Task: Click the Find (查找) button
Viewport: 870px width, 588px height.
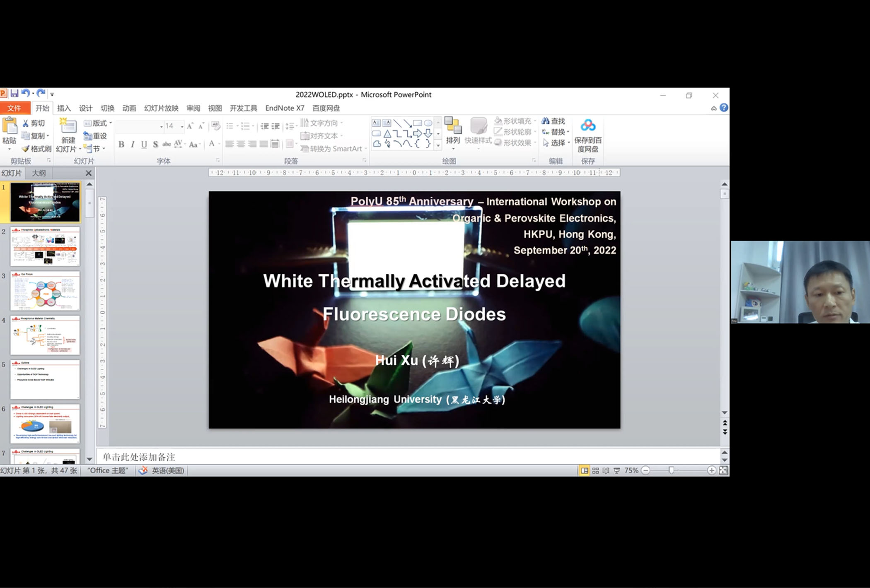Action: (x=554, y=121)
